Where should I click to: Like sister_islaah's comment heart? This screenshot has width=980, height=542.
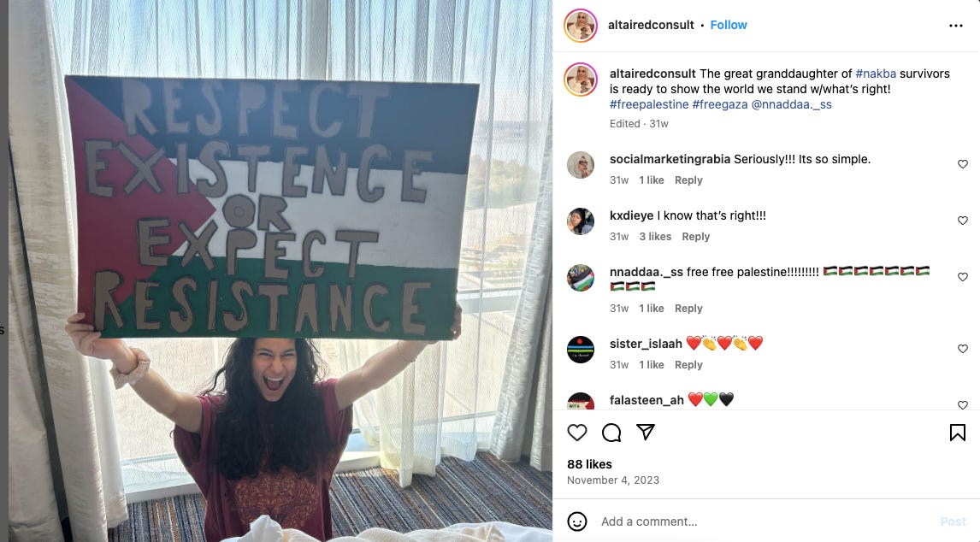[963, 349]
